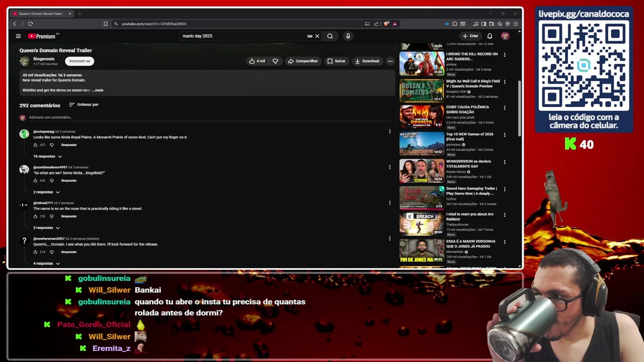Dislike the @octopusrpg comment

[x=51, y=145]
